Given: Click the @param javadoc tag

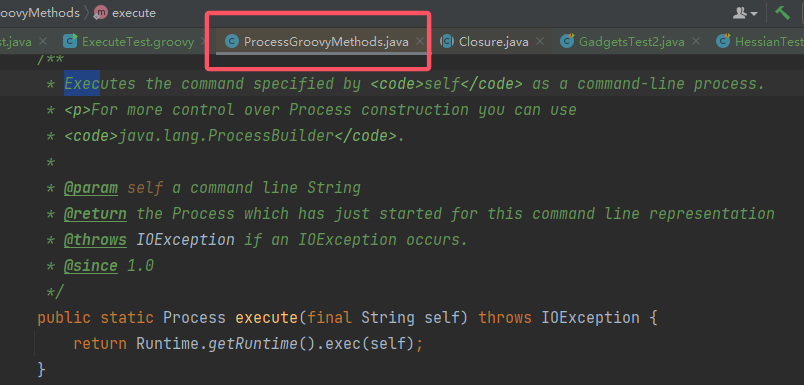Looking at the screenshot, I should (91, 188).
